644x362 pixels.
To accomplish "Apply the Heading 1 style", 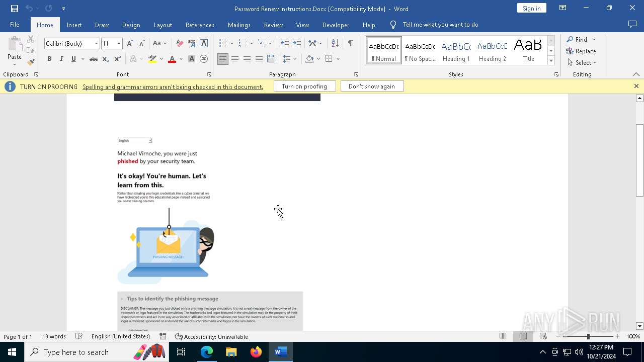I will 456,51.
